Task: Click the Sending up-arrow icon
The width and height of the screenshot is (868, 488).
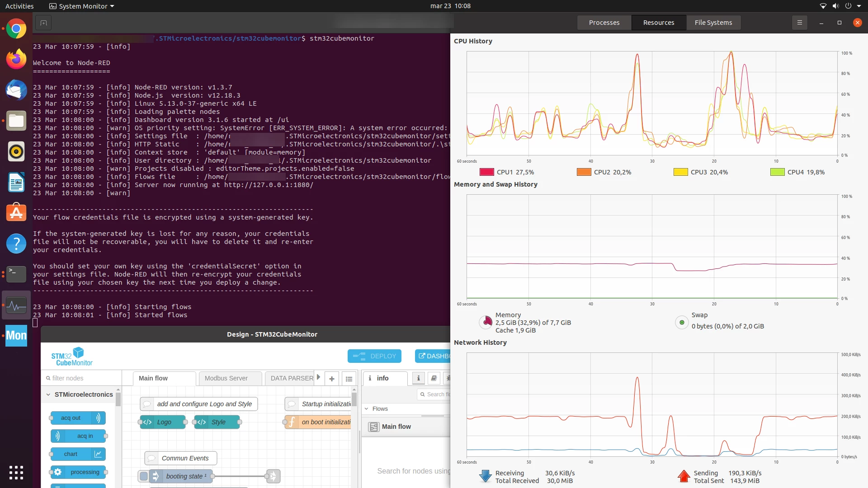Action: tap(684, 476)
